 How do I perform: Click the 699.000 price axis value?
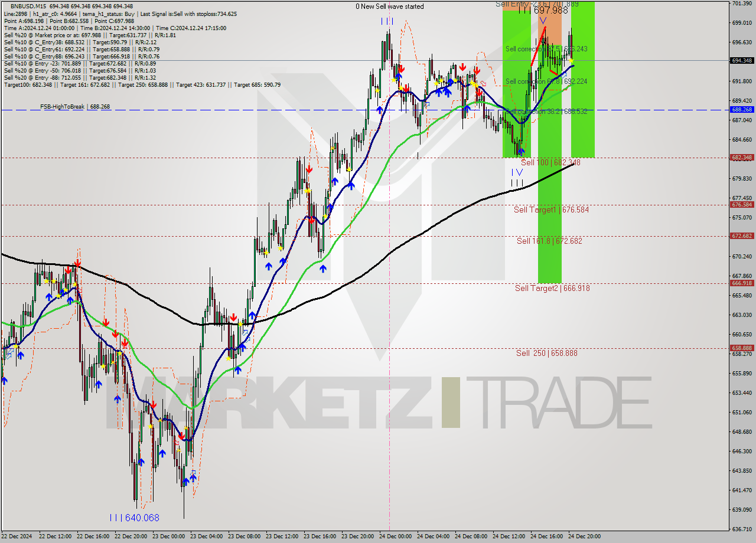click(742, 22)
